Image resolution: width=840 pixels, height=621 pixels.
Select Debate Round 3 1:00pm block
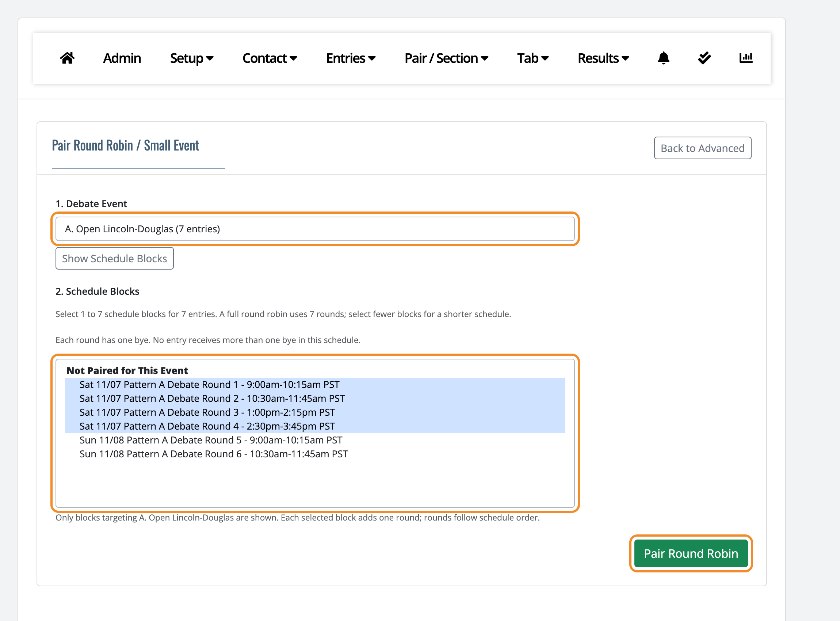point(315,412)
